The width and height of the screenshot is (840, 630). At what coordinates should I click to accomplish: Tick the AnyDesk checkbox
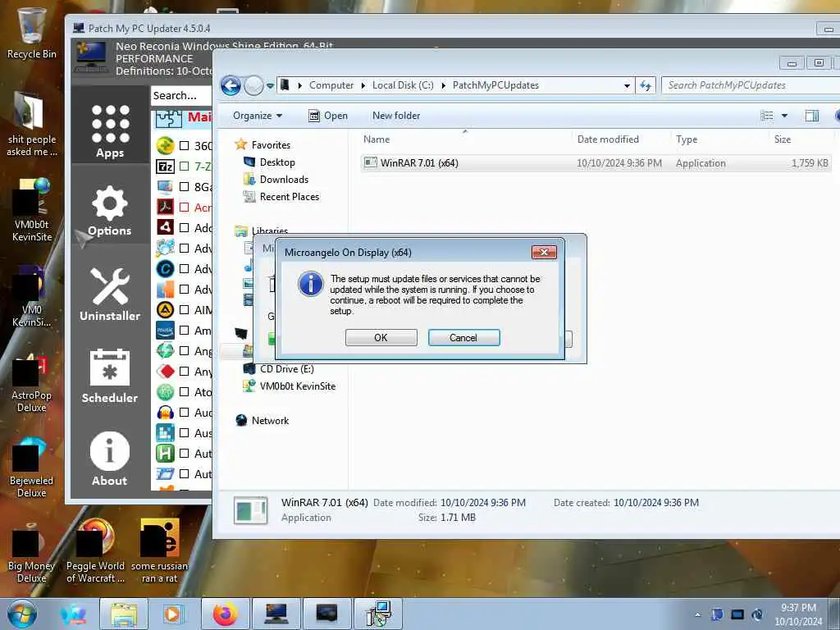coord(185,372)
